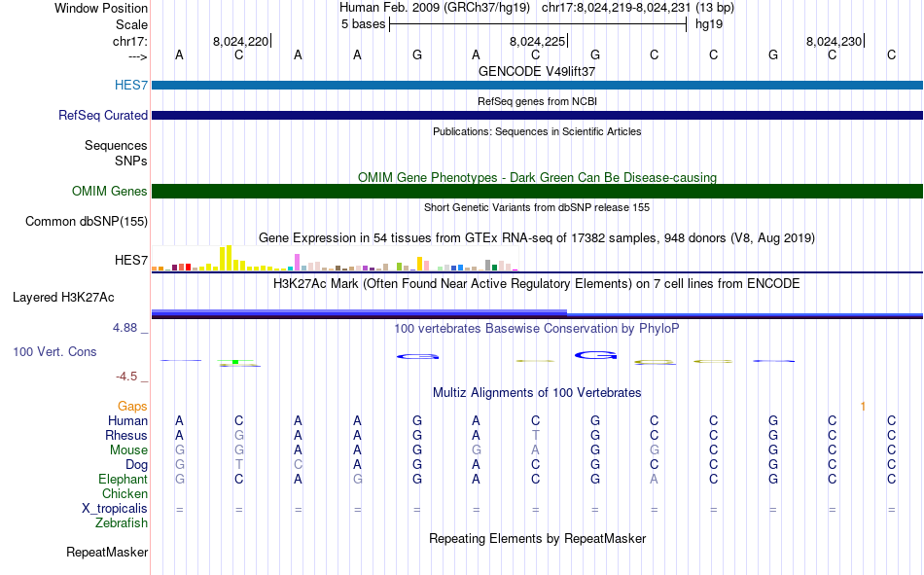Select the Human species row label
The width and height of the screenshot is (924, 575).
(x=127, y=420)
